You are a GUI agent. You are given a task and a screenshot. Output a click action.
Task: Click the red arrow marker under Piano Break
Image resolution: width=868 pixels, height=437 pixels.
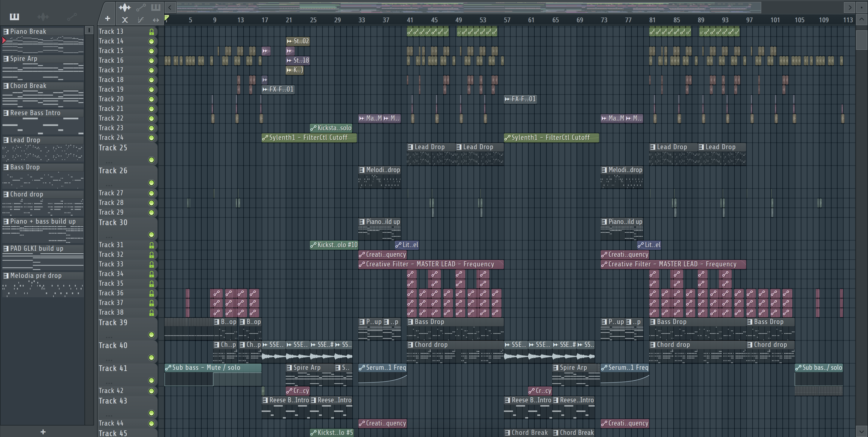[4, 40]
